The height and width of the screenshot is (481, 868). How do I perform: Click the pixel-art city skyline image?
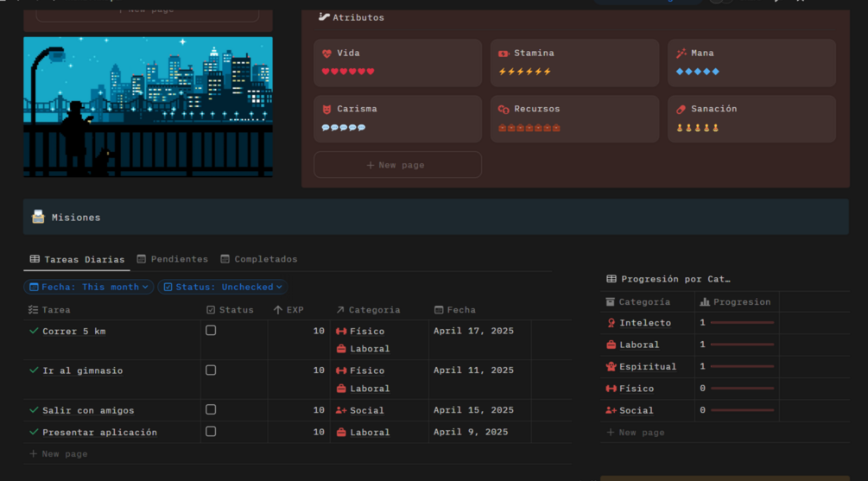[x=148, y=107]
